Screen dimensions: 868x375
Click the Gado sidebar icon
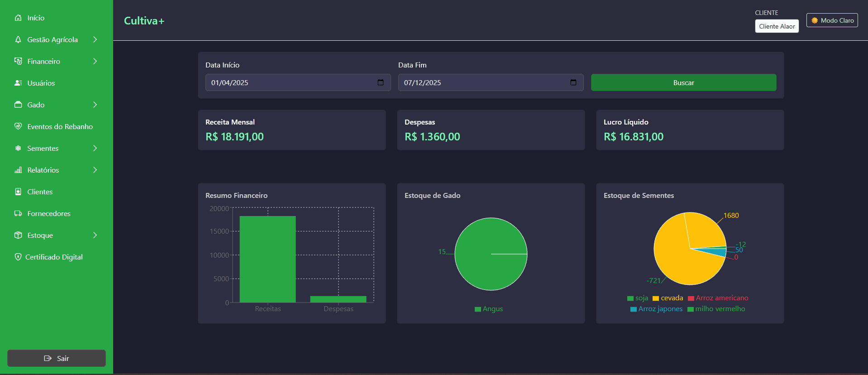[x=18, y=105]
